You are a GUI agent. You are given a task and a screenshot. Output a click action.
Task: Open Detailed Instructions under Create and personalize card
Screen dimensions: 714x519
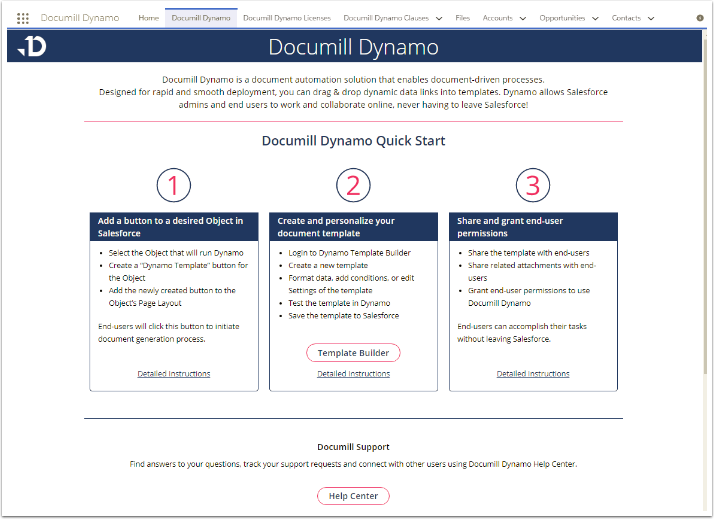(x=353, y=374)
